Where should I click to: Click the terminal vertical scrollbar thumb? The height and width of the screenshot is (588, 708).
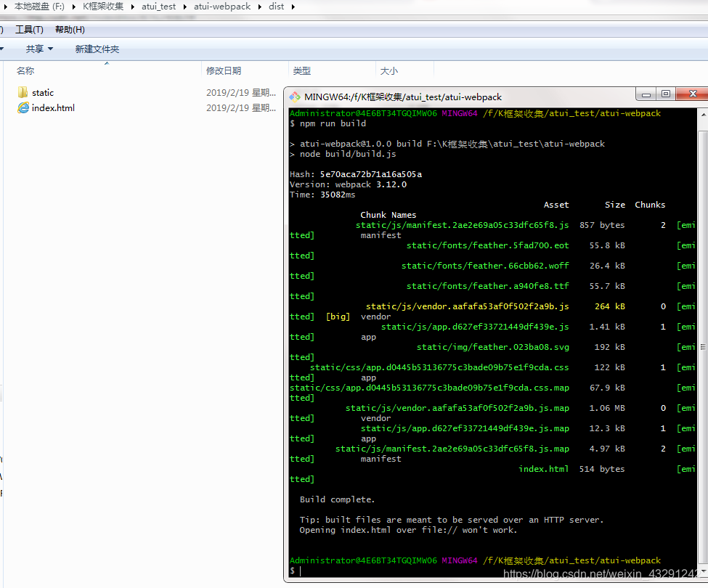pyautogui.click(x=703, y=346)
